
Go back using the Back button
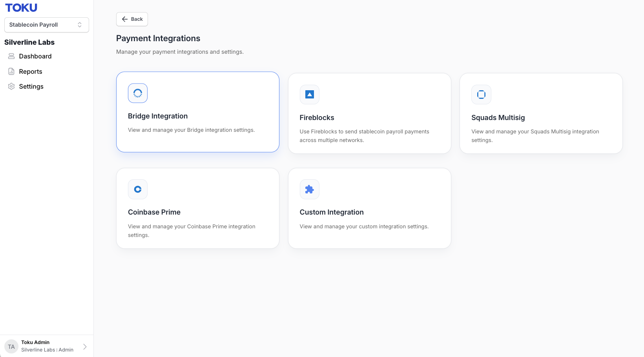(132, 19)
